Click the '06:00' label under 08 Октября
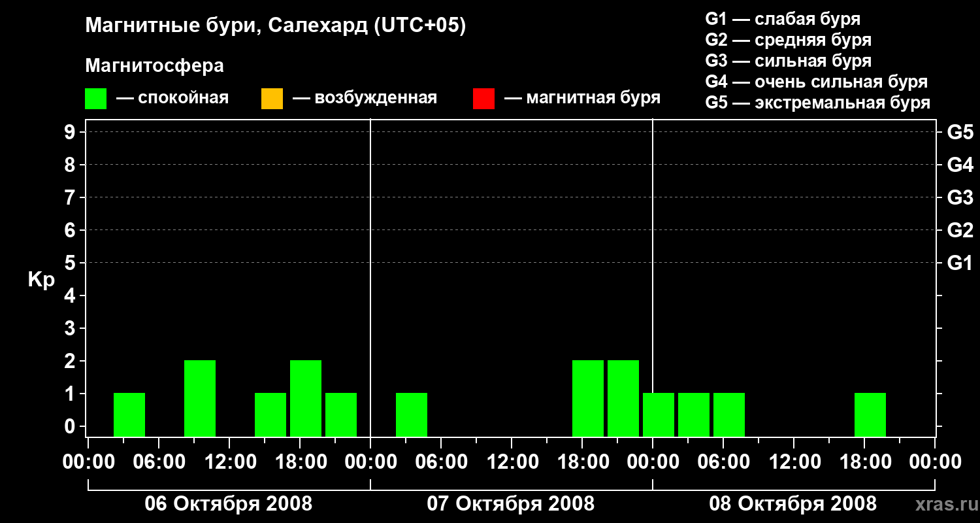Viewport: 980px width, 523px height. coord(723,462)
